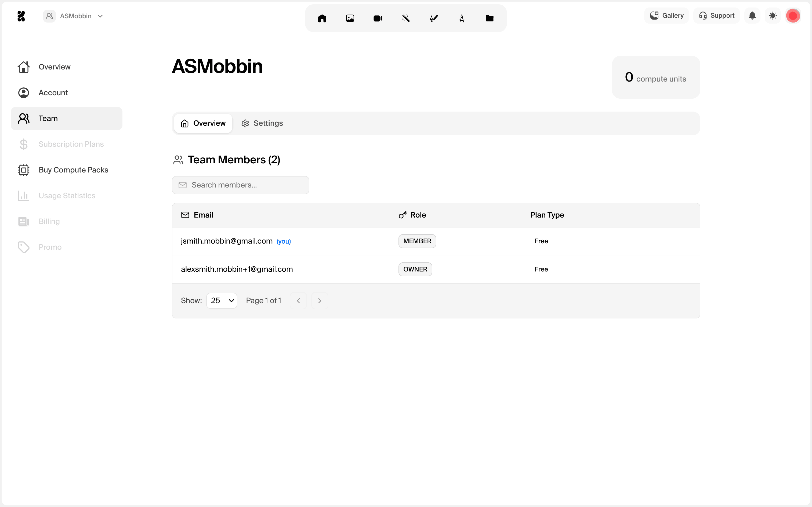Open the compass training tool icon
Screen dimensions: 812x507
tap(462, 19)
